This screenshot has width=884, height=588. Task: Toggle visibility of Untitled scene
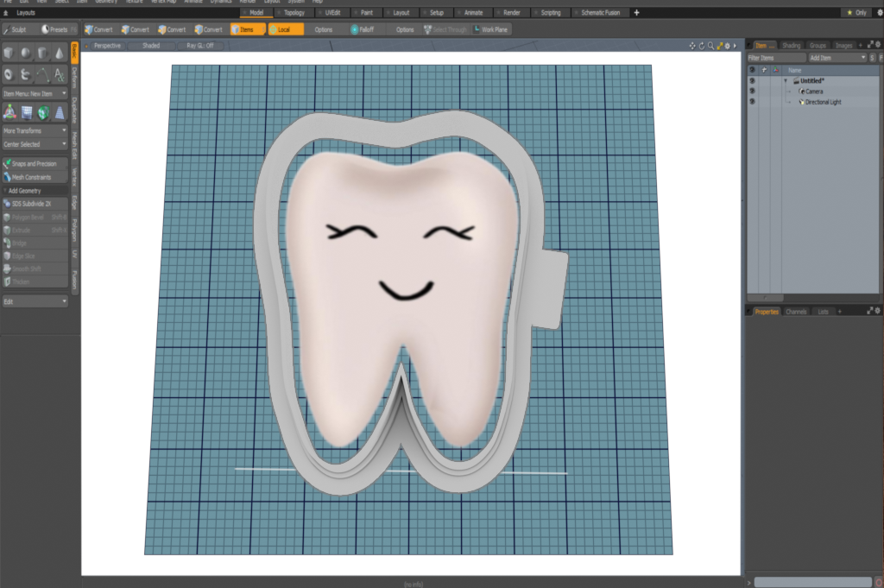coord(752,80)
